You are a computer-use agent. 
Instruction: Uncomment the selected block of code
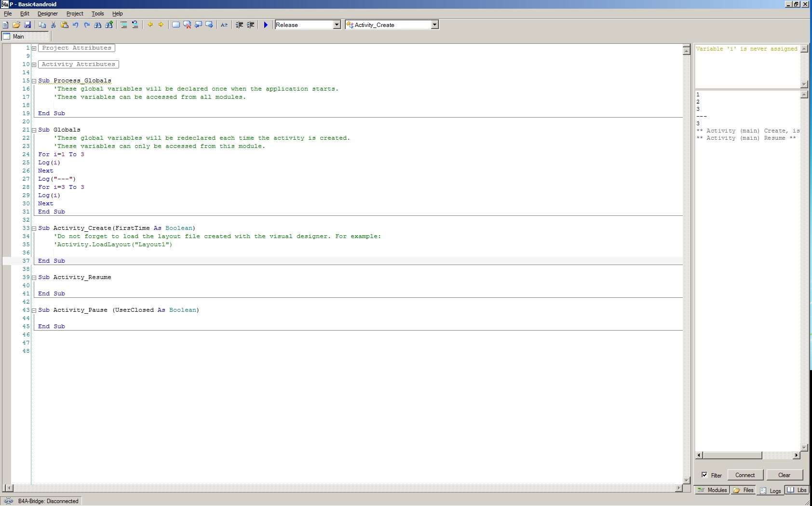coord(135,25)
